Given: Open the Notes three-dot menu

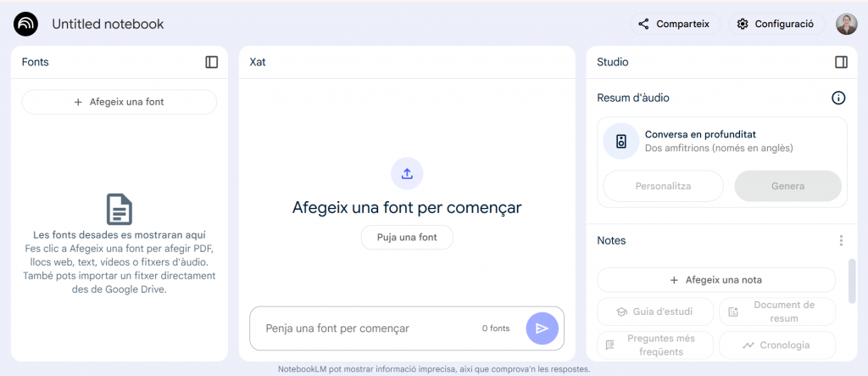Looking at the screenshot, I should [841, 241].
